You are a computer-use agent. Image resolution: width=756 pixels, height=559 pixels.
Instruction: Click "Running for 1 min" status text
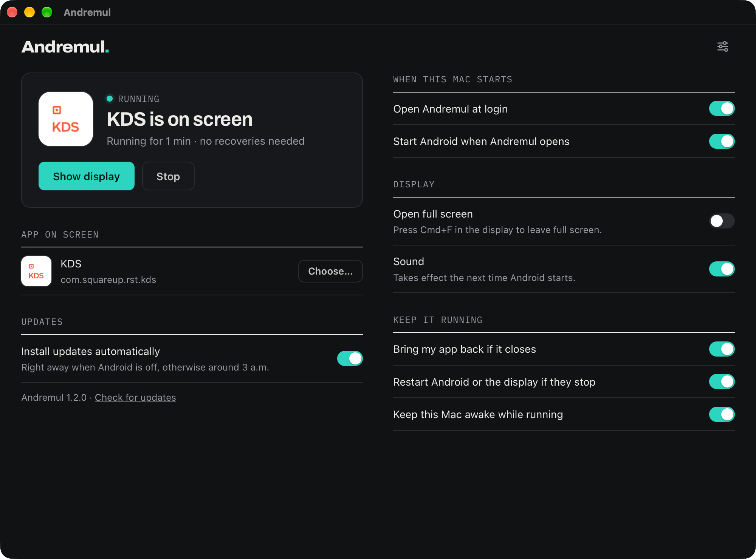[149, 141]
